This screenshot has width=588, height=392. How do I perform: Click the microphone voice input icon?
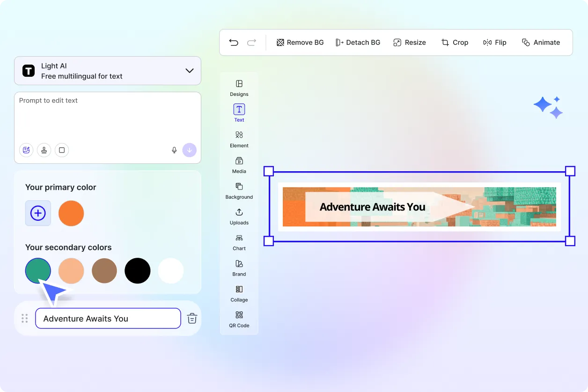(x=174, y=150)
